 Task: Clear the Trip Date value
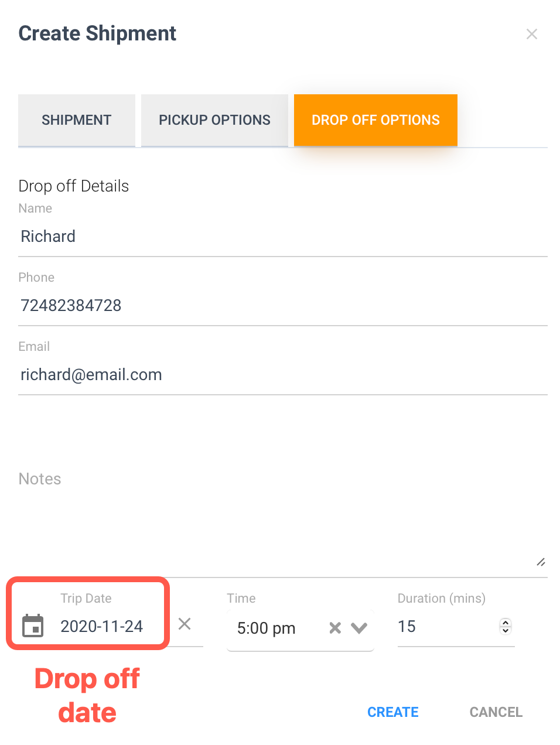pos(185,624)
